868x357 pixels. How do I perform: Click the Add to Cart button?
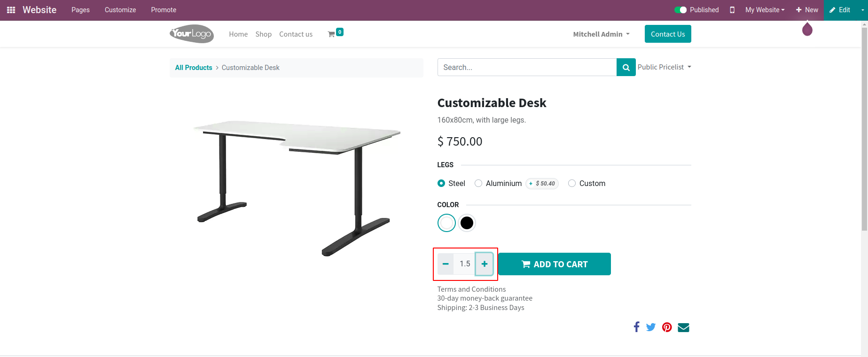[x=555, y=264]
